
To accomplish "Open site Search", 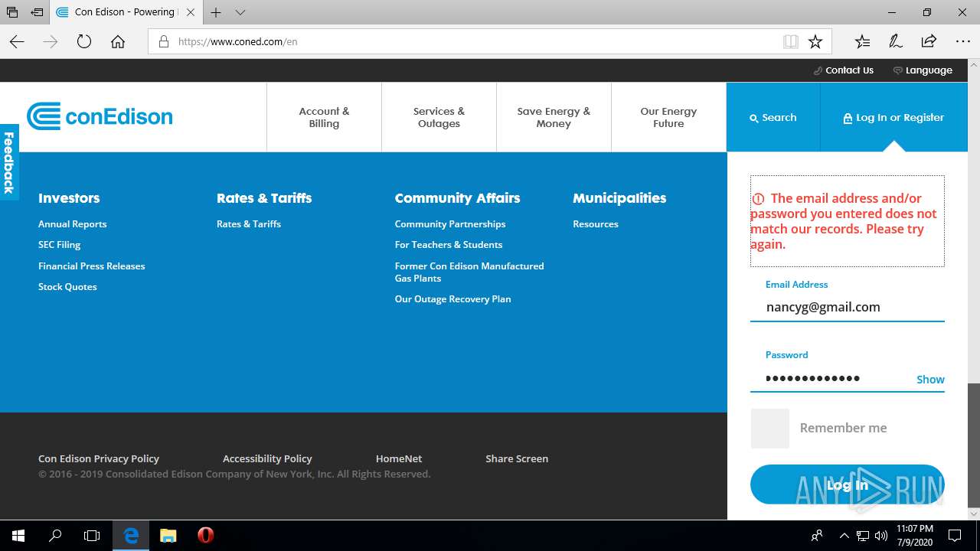I will tap(773, 117).
